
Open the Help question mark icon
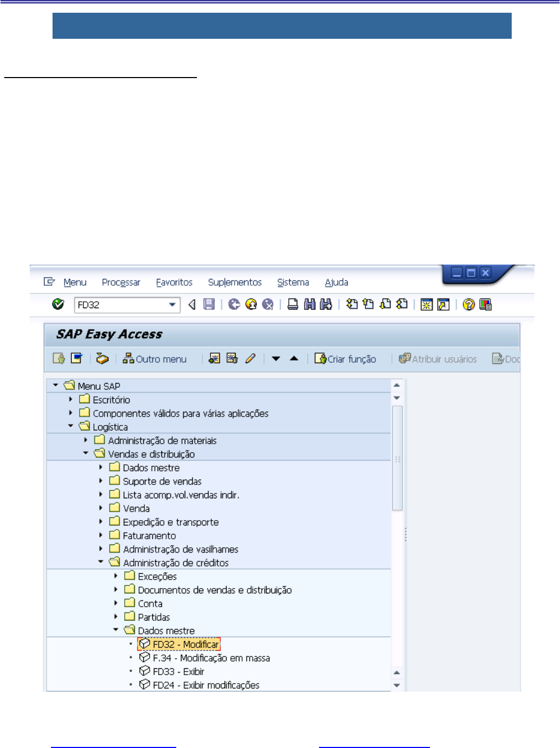point(468,304)
